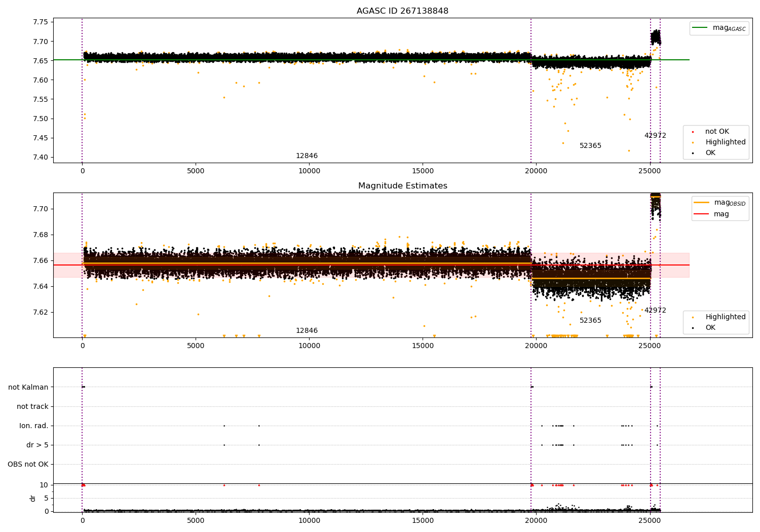Click 'Highlighted' in the Magnitude Estimates legend

[726, 317]
